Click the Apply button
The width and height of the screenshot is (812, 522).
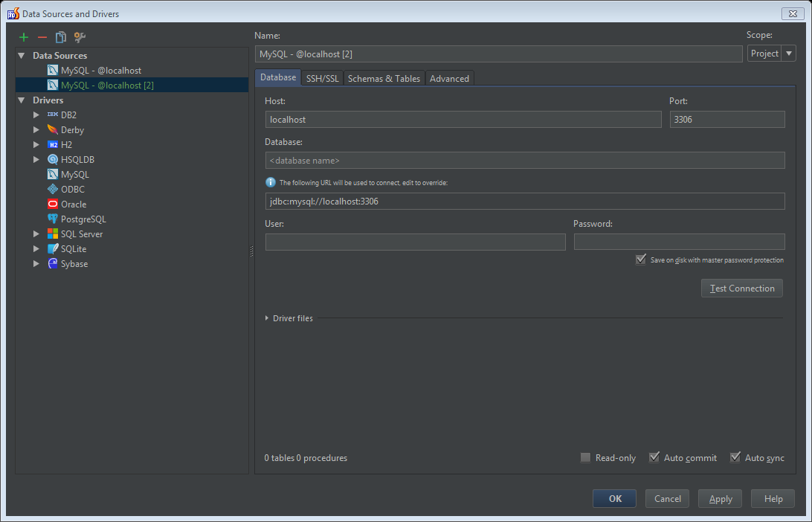click(x=721, y=499)
